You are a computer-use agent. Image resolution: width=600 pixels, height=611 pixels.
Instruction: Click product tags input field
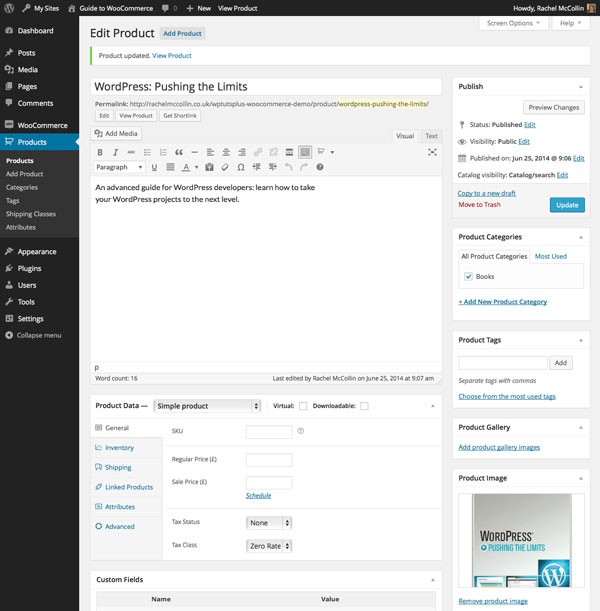click(x=503, y=363)
